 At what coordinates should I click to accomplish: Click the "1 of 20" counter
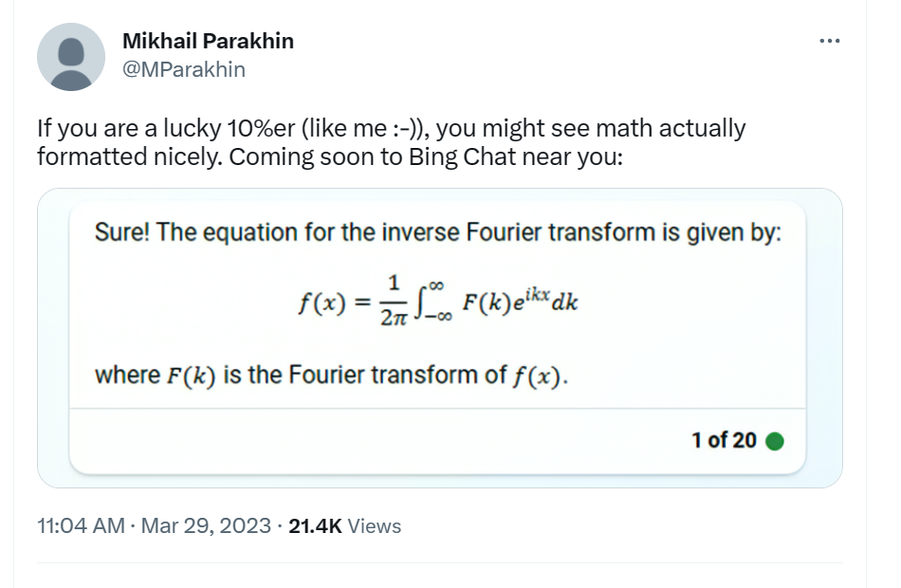pyautogui.click(x=724, y=440)
